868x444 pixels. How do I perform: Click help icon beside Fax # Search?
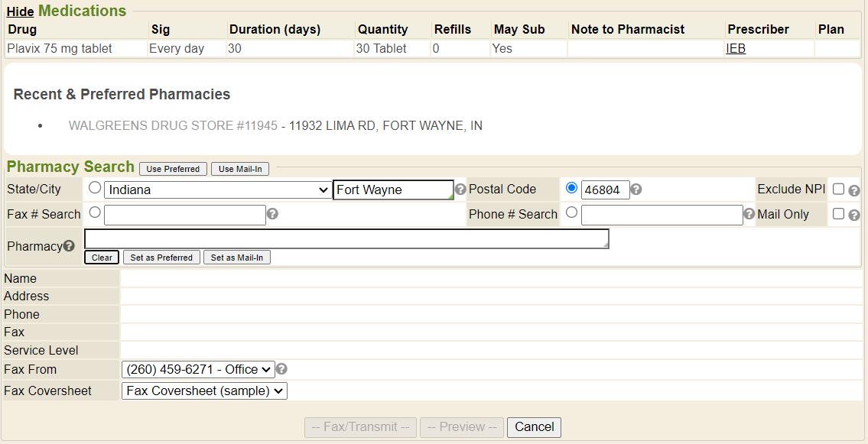coord(272,214)
